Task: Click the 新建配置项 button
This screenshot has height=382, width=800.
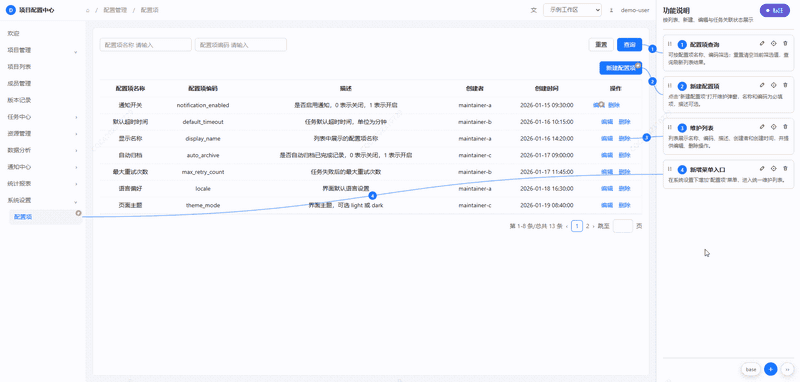Action: (620, 68)
